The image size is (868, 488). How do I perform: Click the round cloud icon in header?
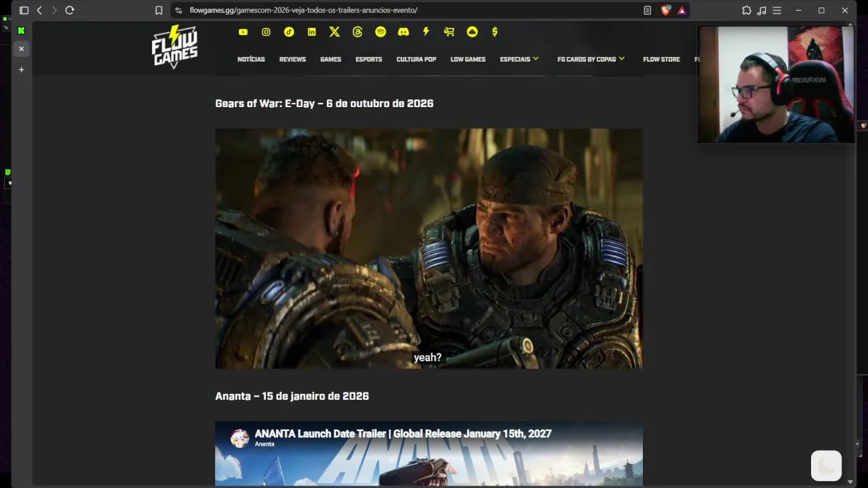pos(472,32)
